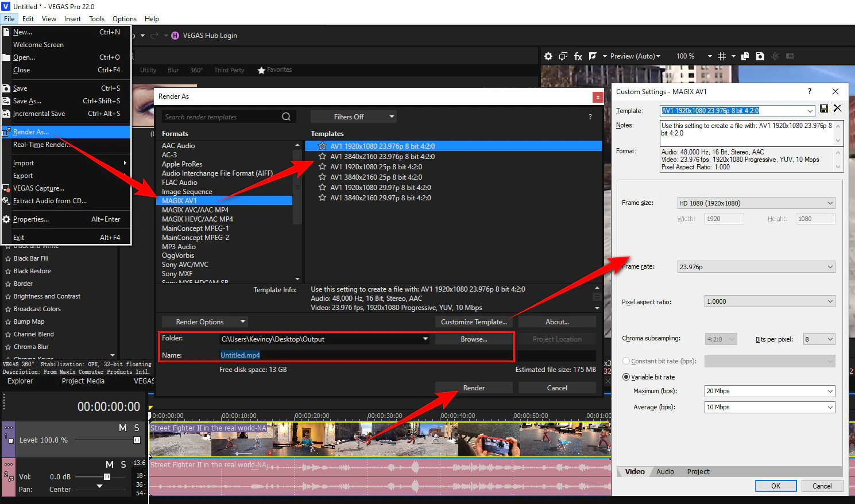Image resolution: width=855 pixels, height=504 pixels.
Task: Open track 1 more-options dots
Action: [x=9, y=428]
